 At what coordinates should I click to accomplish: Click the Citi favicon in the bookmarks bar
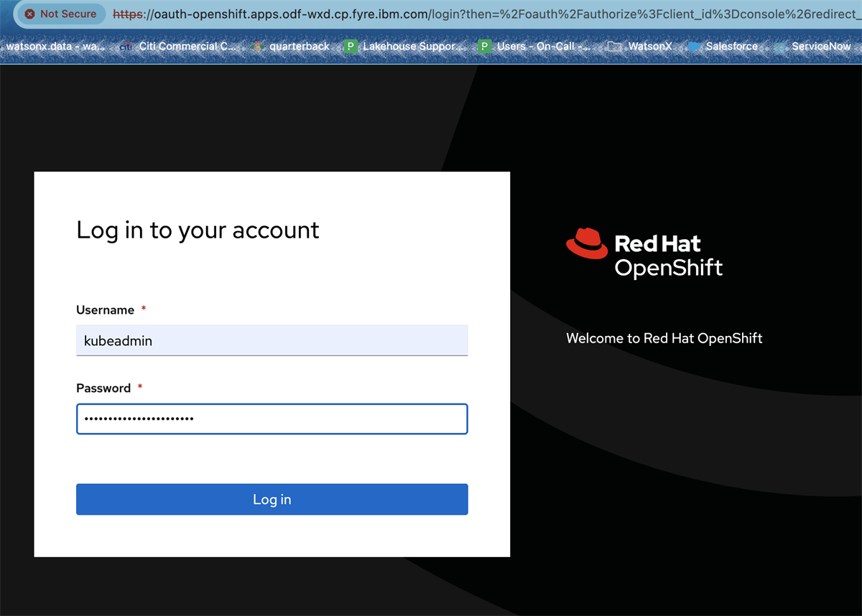tap(125, 46)
